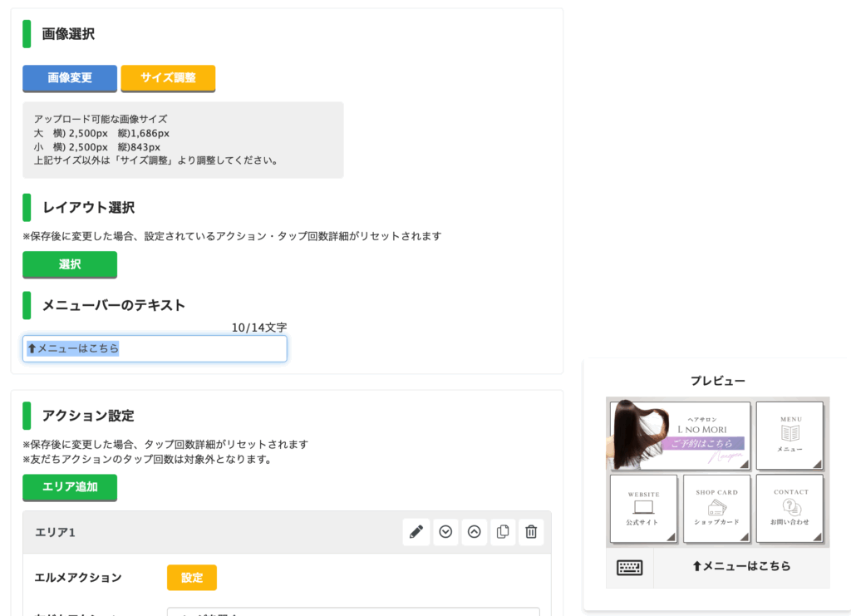Add a new area with エリア追加
This screenshot has width=851, height=616.
(x=70, y=487)
